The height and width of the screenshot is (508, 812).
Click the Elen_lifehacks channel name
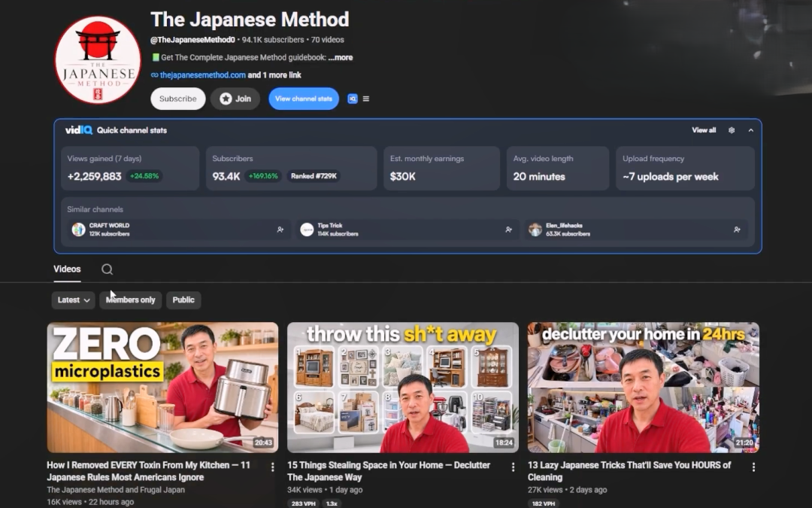point(564,226)
